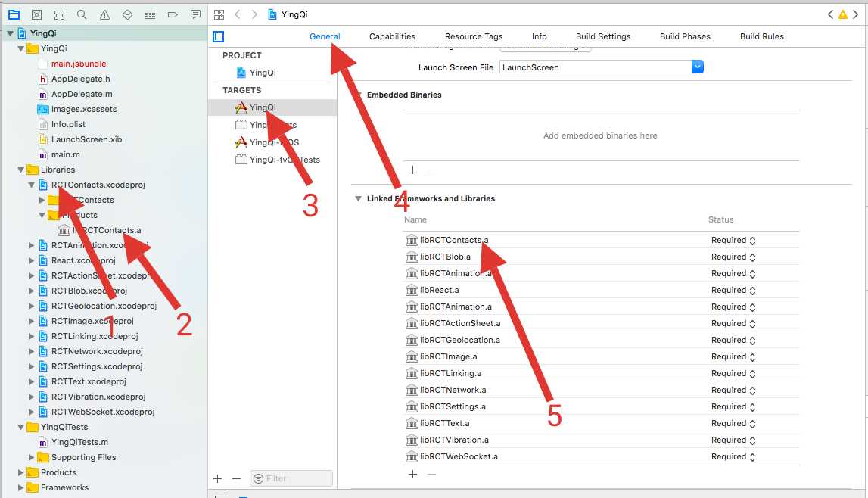Open the Find navigator magnifier icon
868x498 pixels.
point(82,15)
